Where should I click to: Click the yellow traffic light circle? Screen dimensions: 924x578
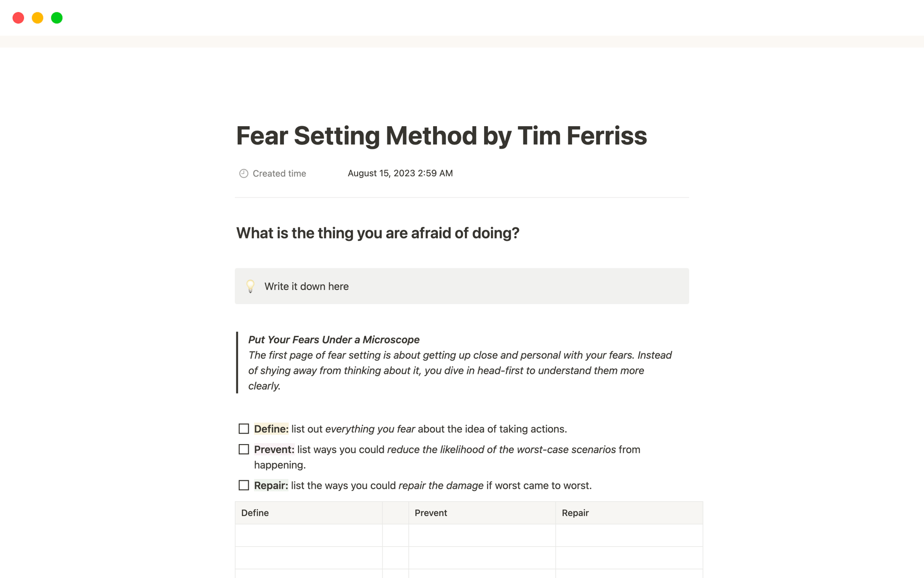(38, 18)
